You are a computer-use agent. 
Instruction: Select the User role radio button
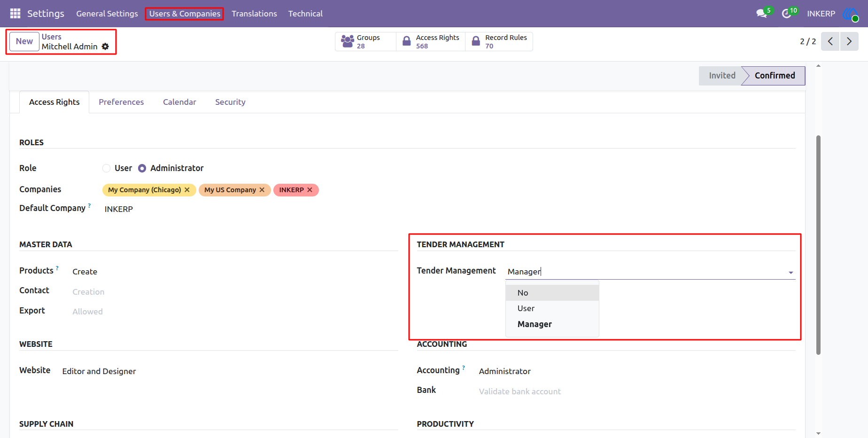pos(107,168)
